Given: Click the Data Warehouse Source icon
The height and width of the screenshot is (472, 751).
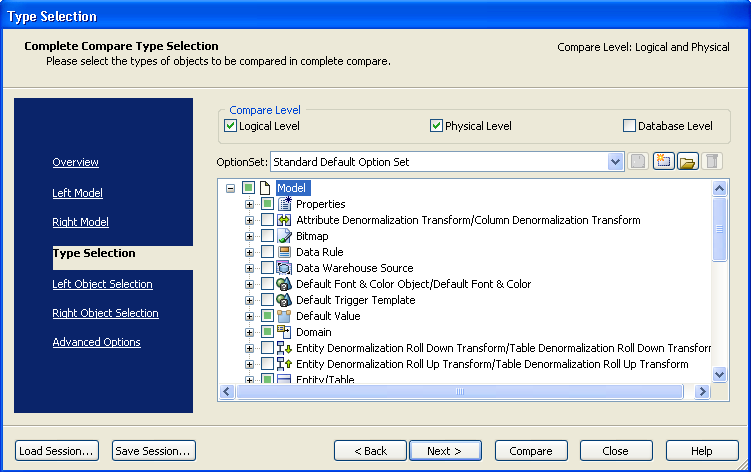Looking at the screenshot, I should point(284,268).
